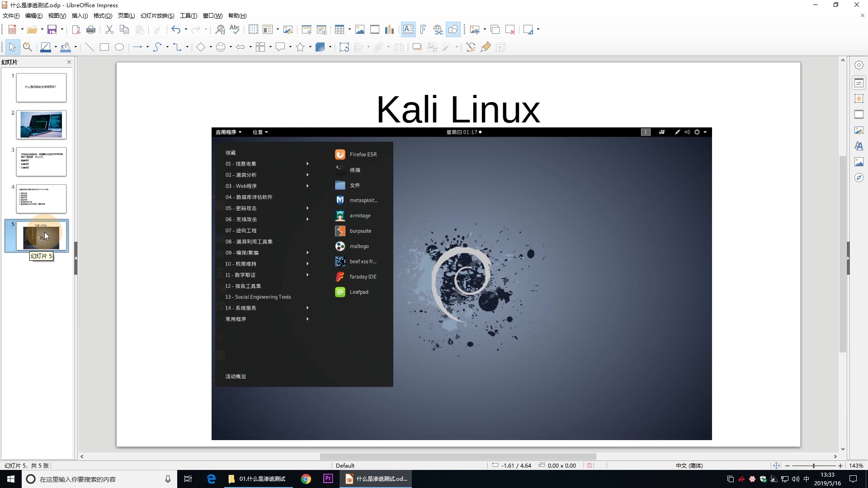This screenshot has width=868, height=488.
Task: Select the Rectangle drawing tool
Action: tap(104, 47)
